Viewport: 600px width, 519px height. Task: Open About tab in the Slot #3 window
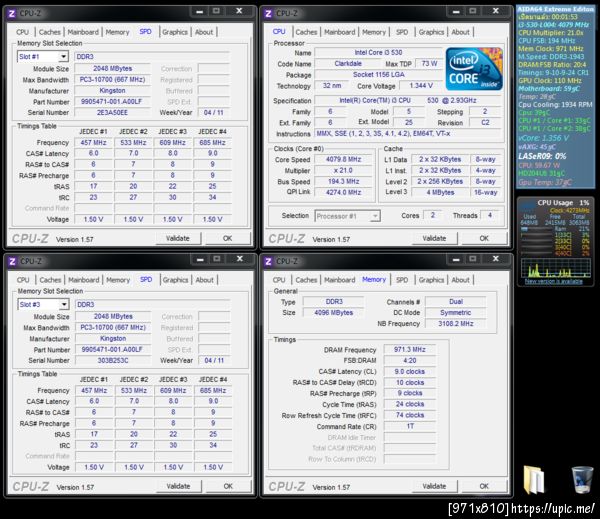click(x=205, y=280)
